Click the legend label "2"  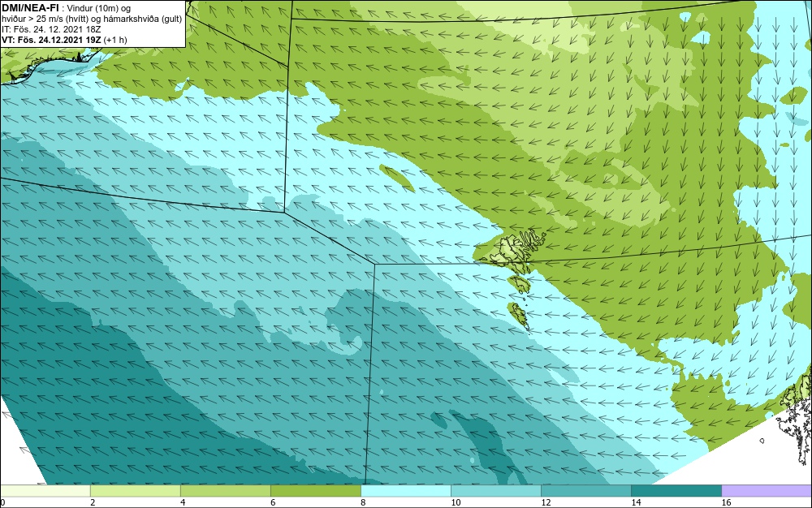point(93,502)
